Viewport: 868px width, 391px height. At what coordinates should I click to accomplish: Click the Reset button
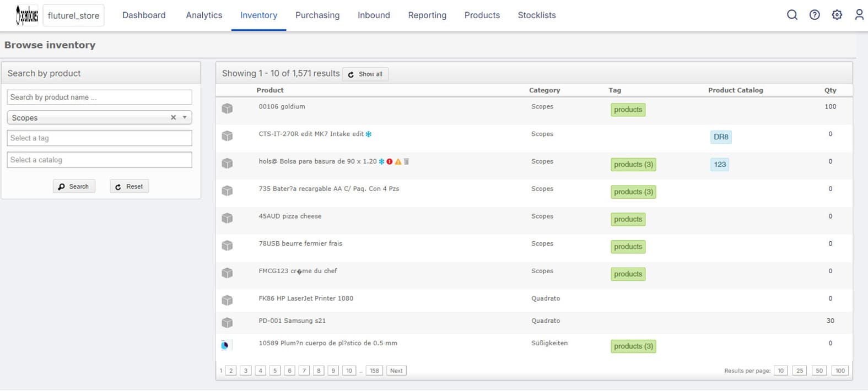coord(129,187)
